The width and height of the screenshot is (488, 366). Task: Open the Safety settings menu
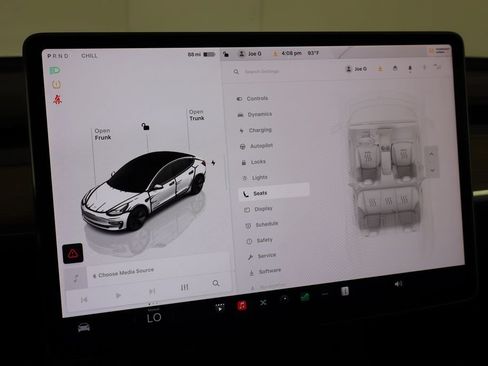[260, 240]
